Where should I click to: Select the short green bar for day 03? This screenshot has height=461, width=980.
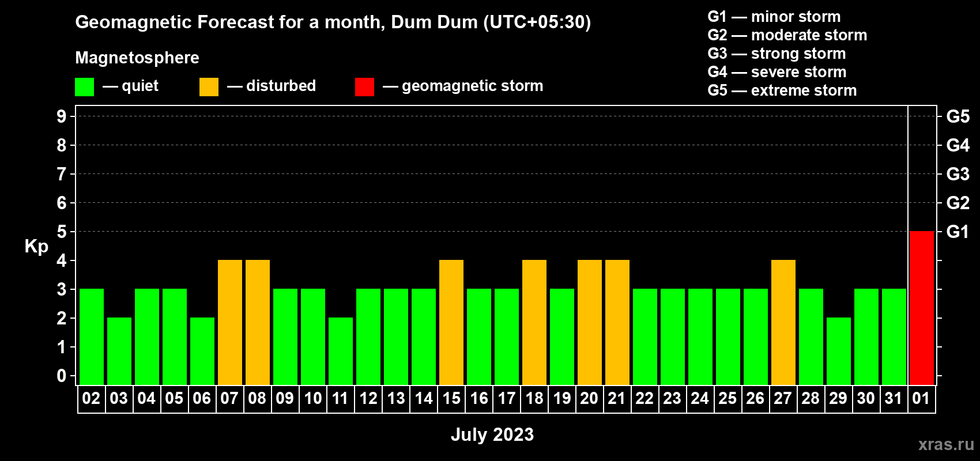point(119,351)
